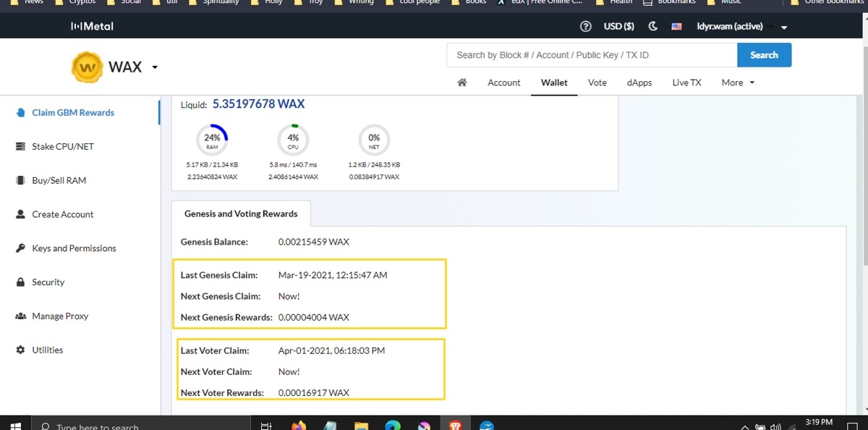
Task: Click the Utilities gear icon
Action: [x=20, y=350]
